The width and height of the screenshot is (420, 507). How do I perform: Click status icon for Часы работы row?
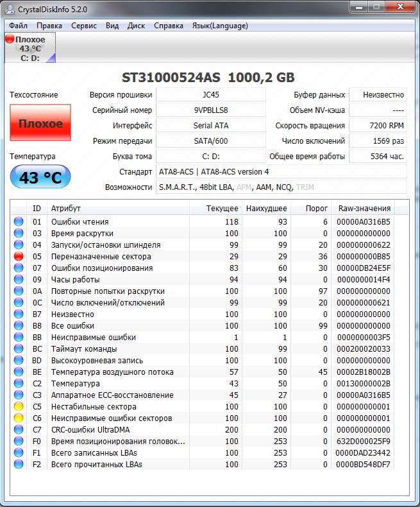pos(19,279)
